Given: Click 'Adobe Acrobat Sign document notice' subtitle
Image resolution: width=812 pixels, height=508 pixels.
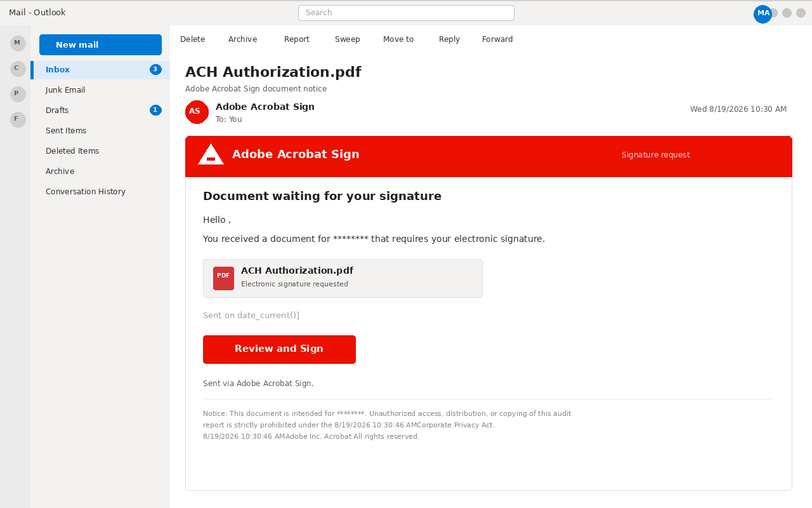Looking at the screenshot, I should 256,89.
